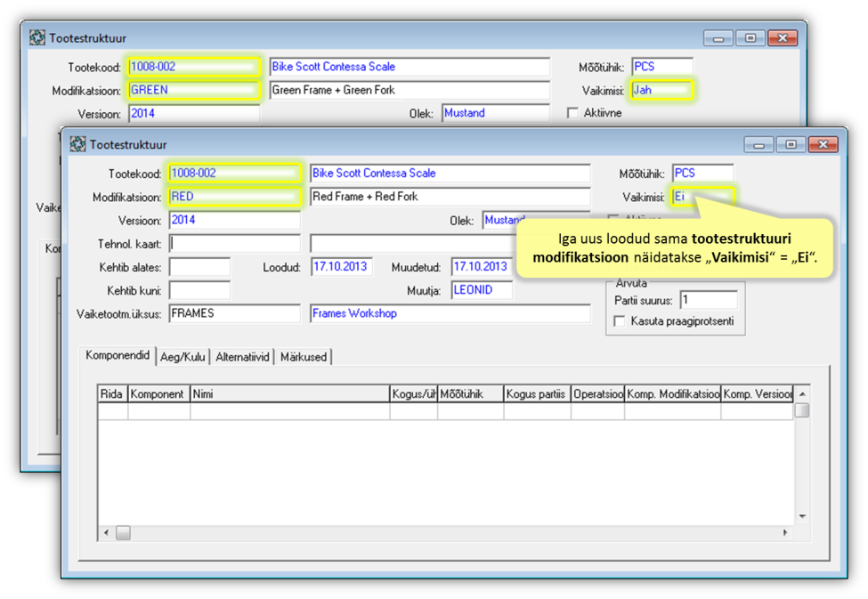The width and height of the screenshot is (868, 599).
Task: Click the Kogus partiis column header
Action: [537, 393]
